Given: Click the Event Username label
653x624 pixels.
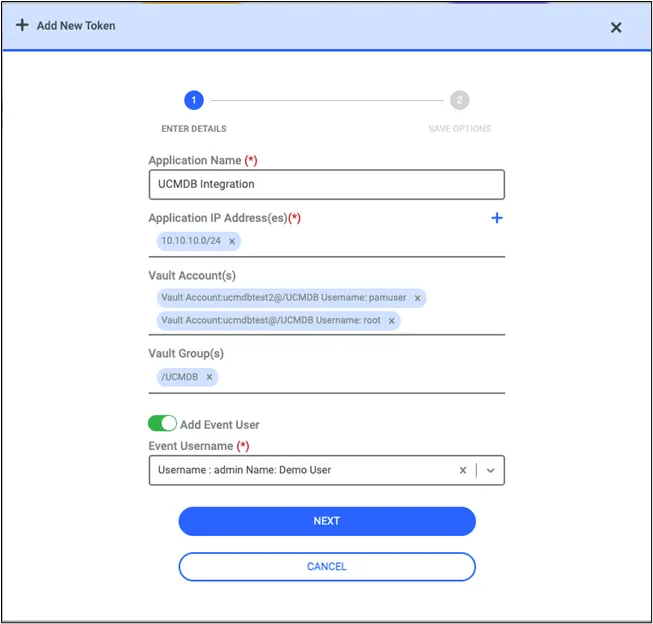Looking at the screenshot, I should (191, 446).
